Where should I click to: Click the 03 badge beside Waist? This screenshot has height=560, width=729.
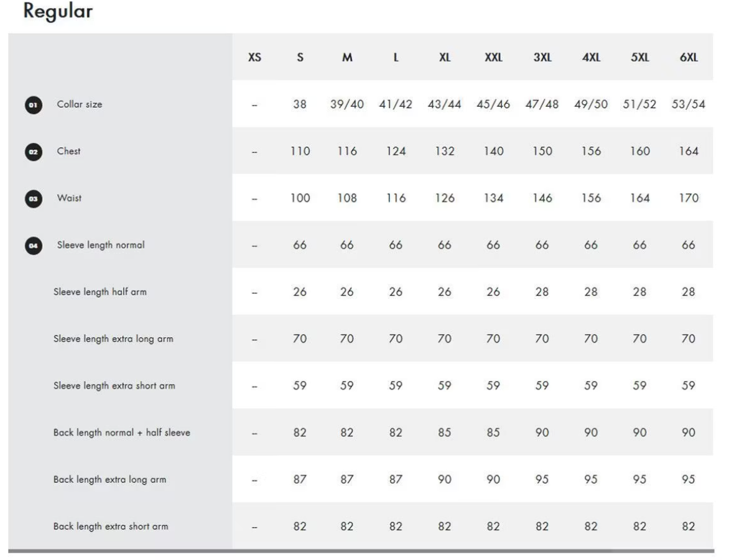[x=34, y=199]
